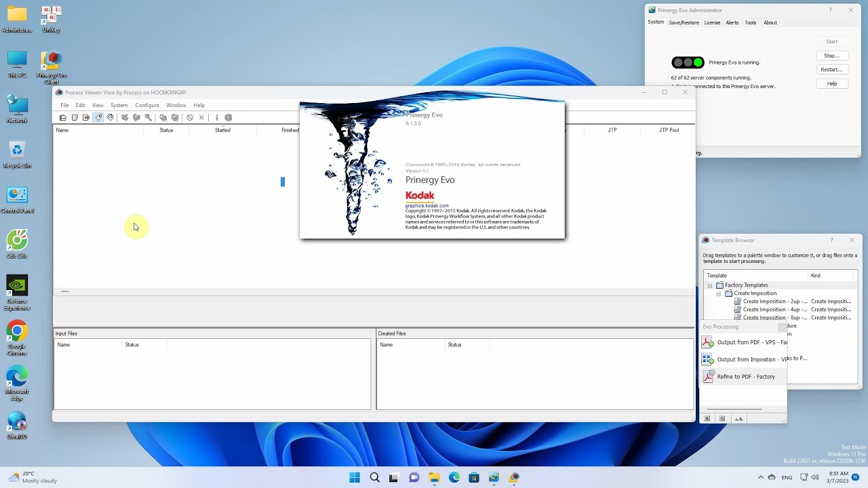Click the Help button in Evo Administrator
Image resolution: width=868 pixels, height=488 pixels.
pos(831,84)
